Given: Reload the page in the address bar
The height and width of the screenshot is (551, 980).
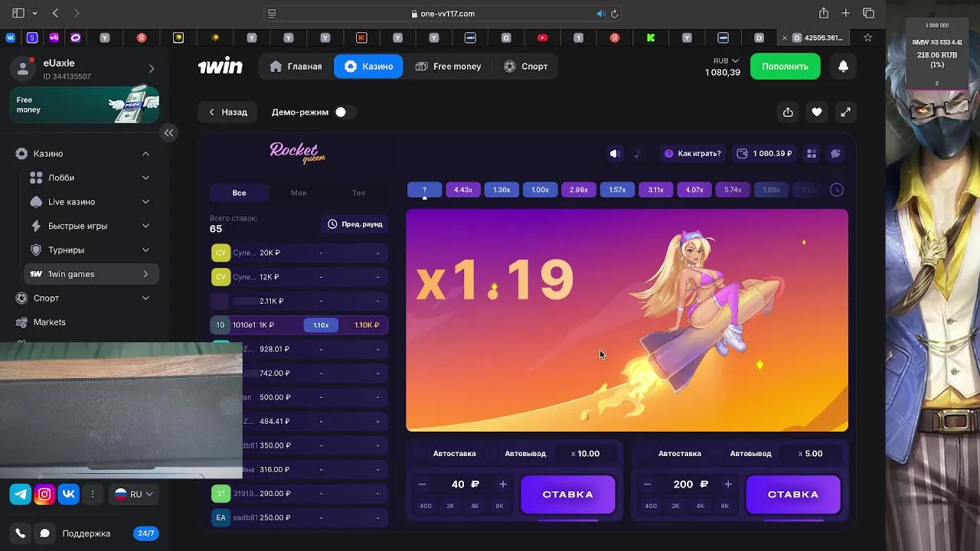Looking at the screenshot, I should (x=614, y=13).
